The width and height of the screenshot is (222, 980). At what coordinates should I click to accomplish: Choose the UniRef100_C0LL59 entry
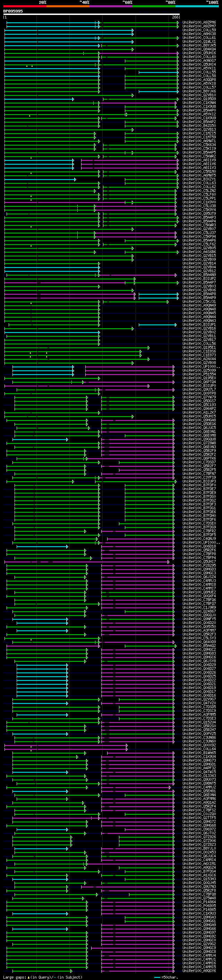pos(199,30)
